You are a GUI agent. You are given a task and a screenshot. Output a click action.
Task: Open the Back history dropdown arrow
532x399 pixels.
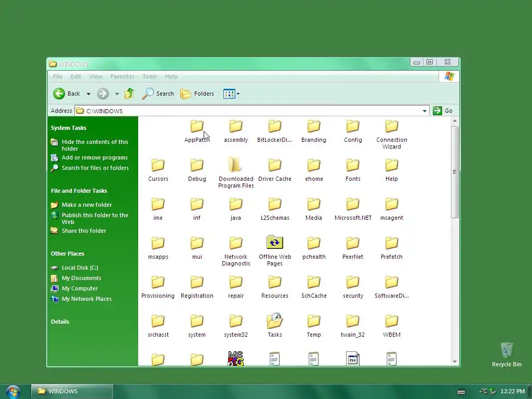(88, 94)
